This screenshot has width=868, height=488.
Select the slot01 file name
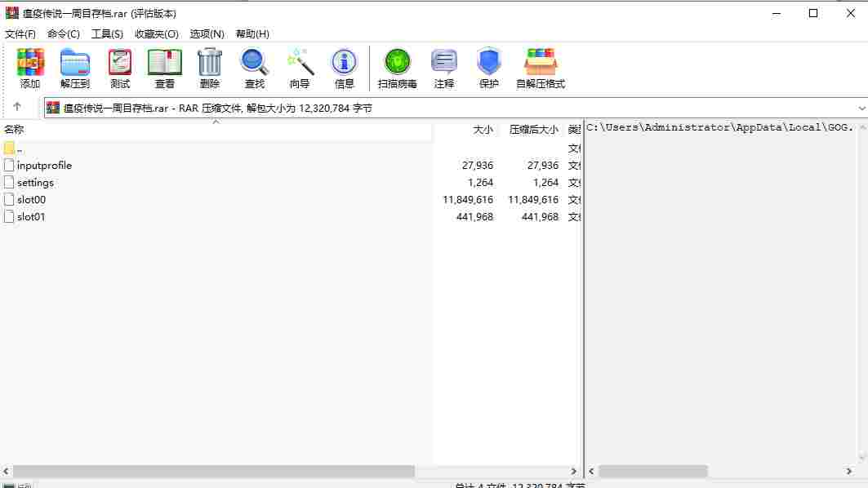click(31, 217)
